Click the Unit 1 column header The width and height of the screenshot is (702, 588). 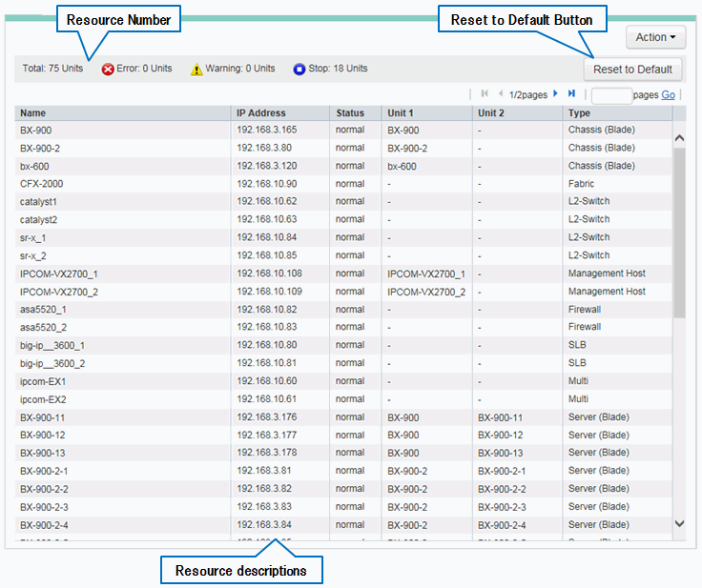click(x=402, y=112)
